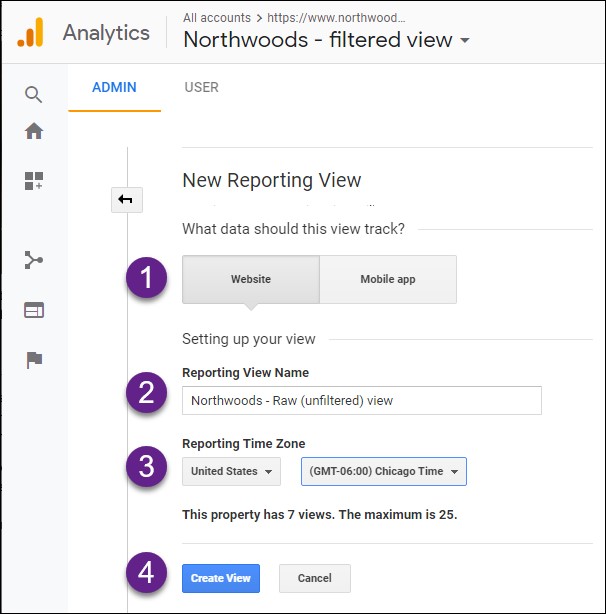Click the Cancel button
Image resolution: width=606 pixels, height=614 pixels.
(315, 578)
